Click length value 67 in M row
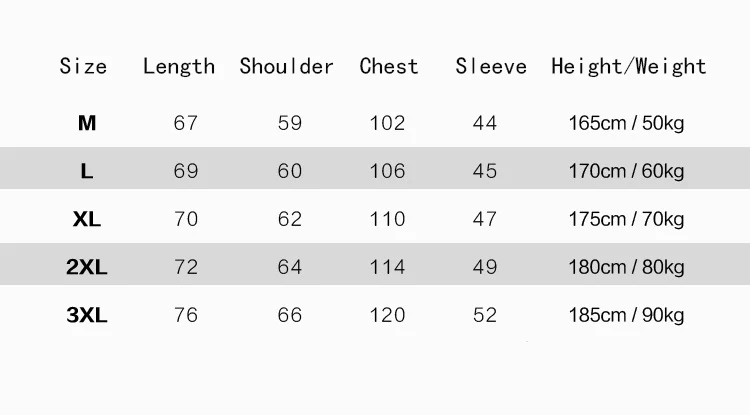750x415 pixels. 186,123
